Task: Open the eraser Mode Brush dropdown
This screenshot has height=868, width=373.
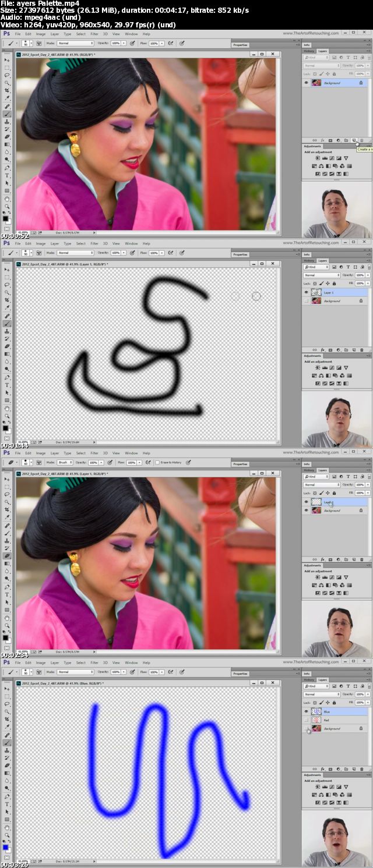Action: point(65,462)
